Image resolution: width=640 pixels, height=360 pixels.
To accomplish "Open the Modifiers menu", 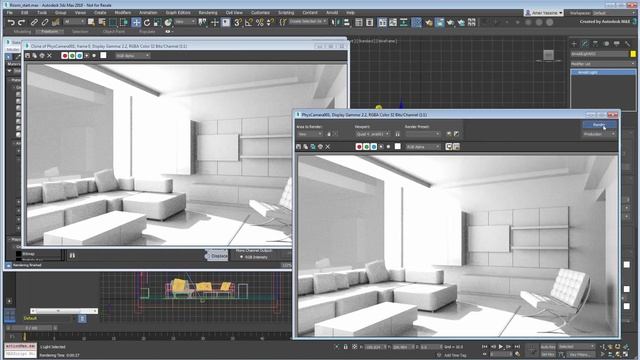I will coord(122,13).
